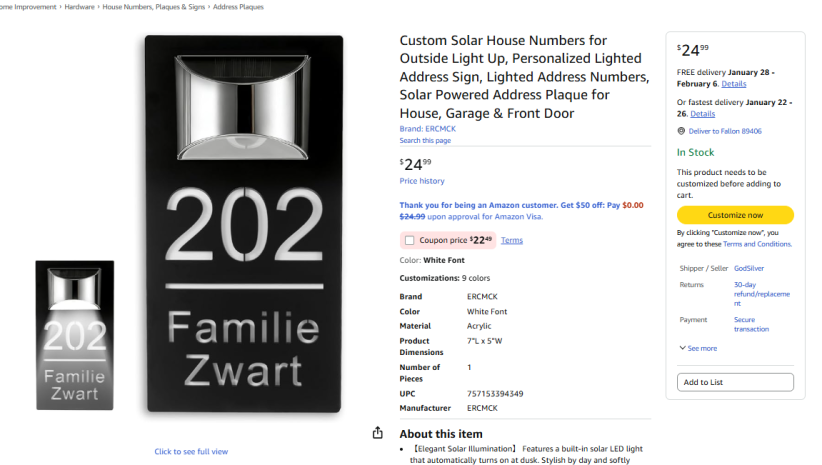The width and height of the screenshot is (822, 465).
Task: Open the Terms and Conditions link
Action: coord(757,244)
